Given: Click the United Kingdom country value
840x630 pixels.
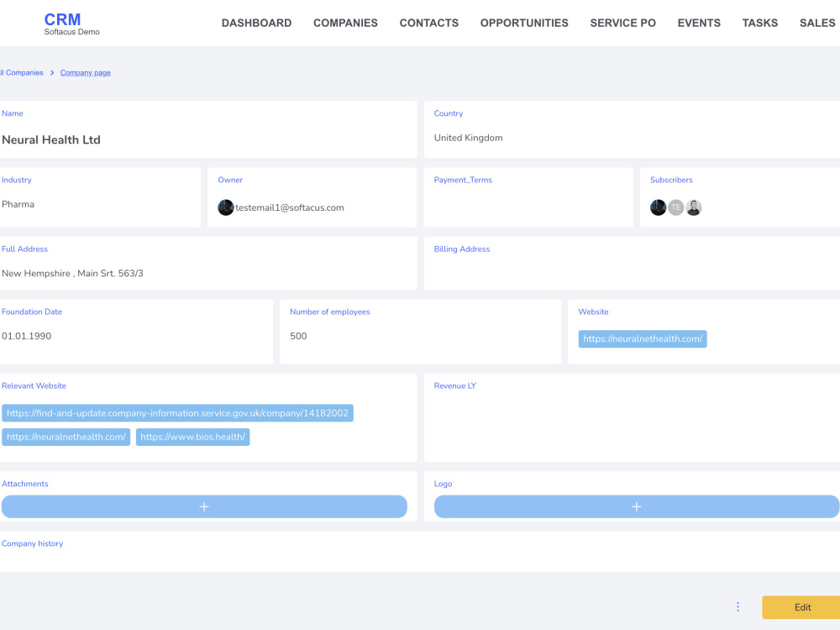Looking at the screenshot, I should click(x=468, y=138).
